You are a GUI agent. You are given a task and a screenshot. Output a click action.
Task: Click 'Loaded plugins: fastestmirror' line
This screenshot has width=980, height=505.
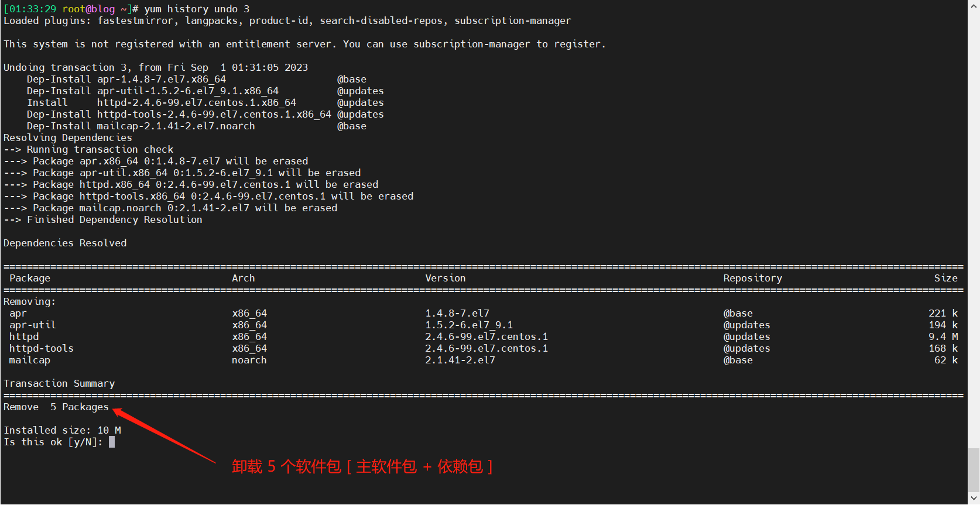pos(287,20)
